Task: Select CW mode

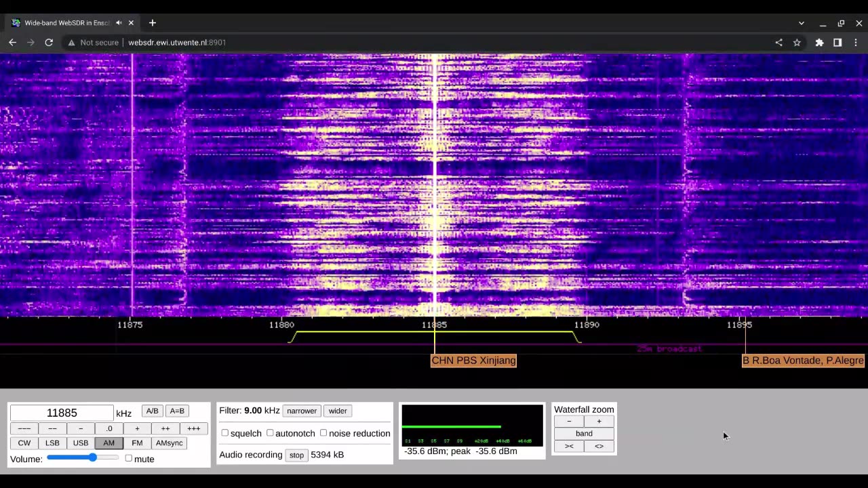Action: 24,443
